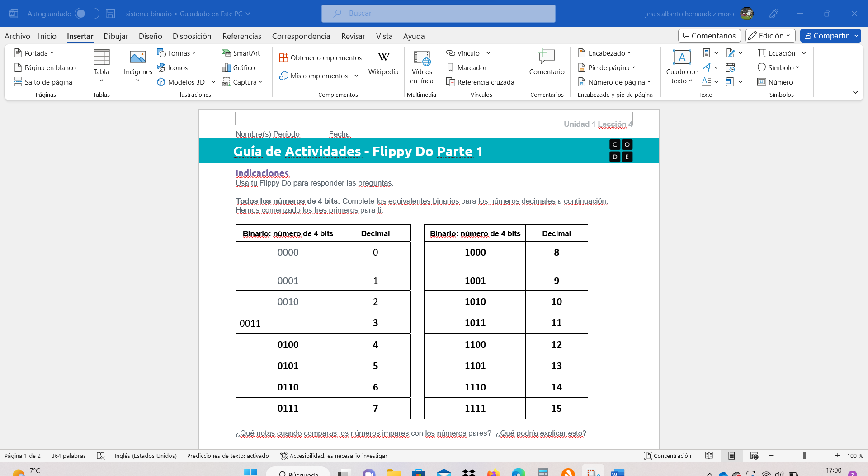Collapse the ribbon with the chevron
The height and width of the screenshot is (476, 868).
pyautogui.click(x=855, y=92)
